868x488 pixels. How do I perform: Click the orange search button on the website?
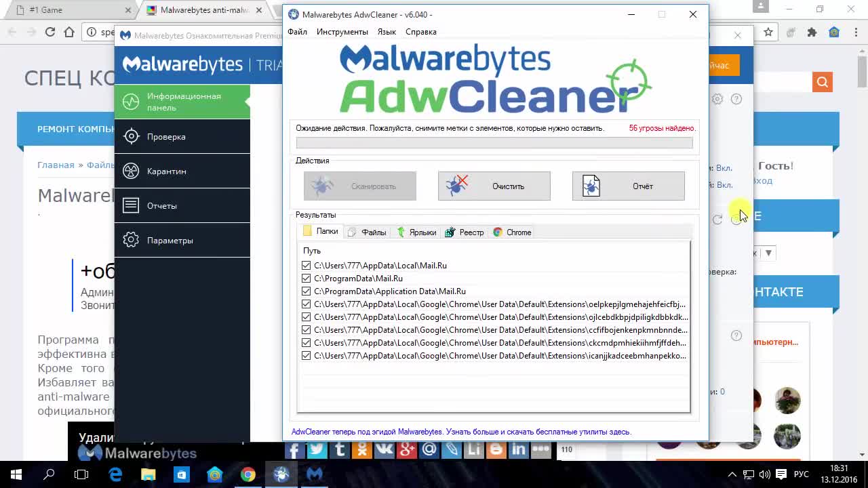click(x=822, y=82)
